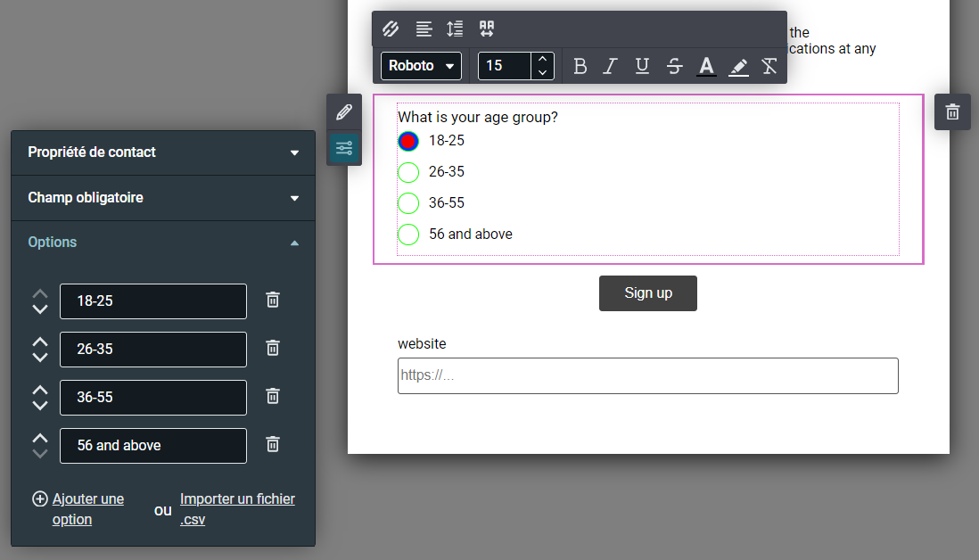Move the 26-35 option up

point(40,342)
